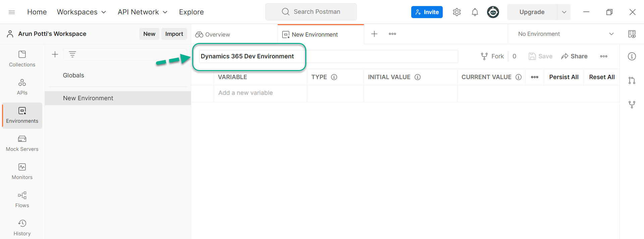This screenshot has width=644, height=239.
Task: Open APIs in sidebar
Action: 22,87
